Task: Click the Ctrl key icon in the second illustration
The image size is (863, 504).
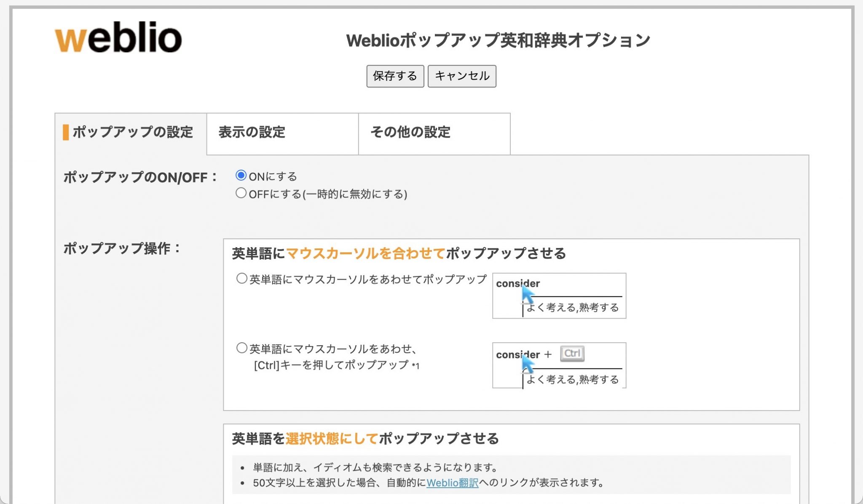Action: pos(572,354)
